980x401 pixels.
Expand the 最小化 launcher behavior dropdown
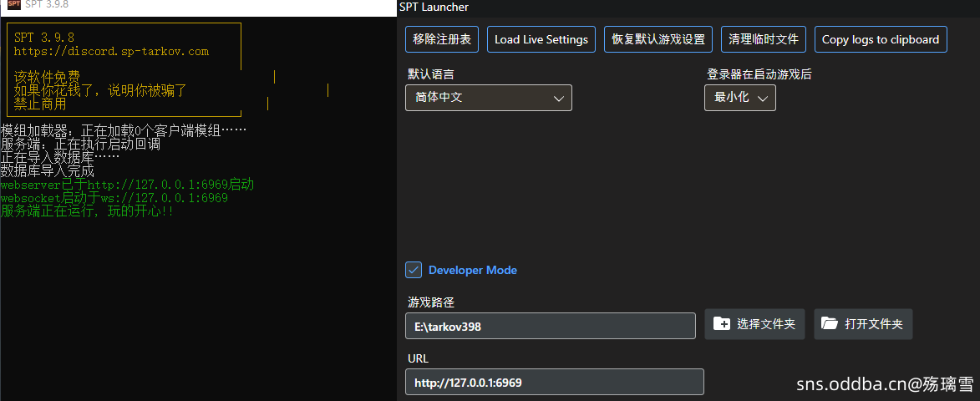coord(740,98)
